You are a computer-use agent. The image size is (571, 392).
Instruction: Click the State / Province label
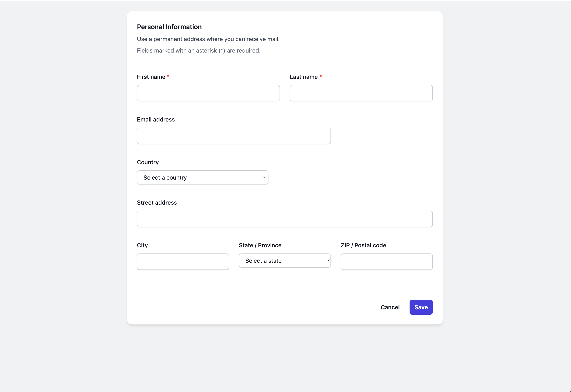[260, 245]
